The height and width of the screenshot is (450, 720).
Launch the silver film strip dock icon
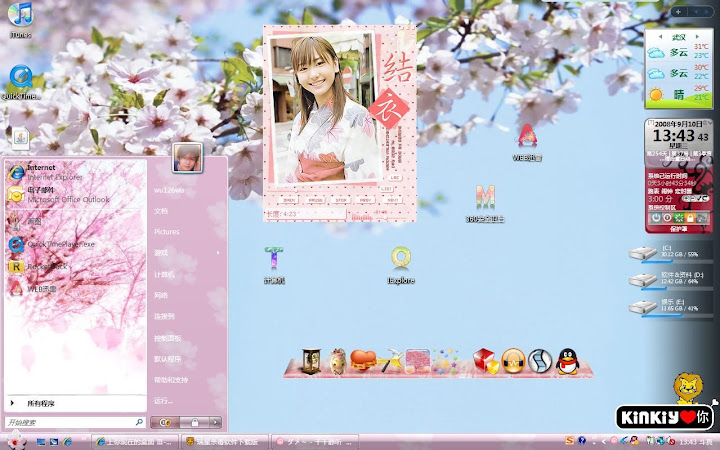[x=540, y=361]
